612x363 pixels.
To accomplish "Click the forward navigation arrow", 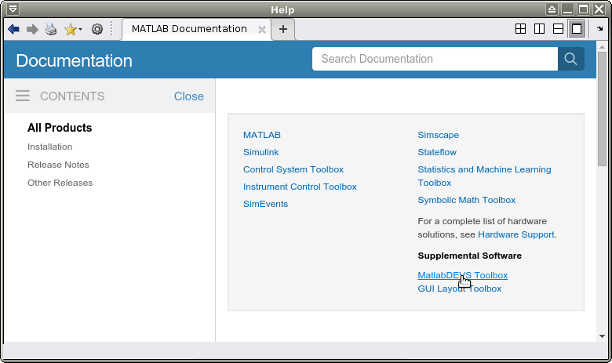I will (32, 29).
